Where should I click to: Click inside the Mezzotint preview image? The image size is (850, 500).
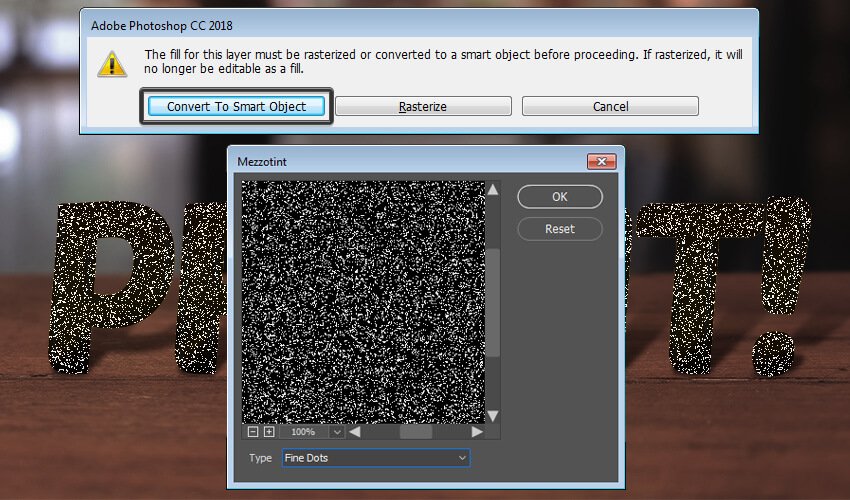coord(363,302)
